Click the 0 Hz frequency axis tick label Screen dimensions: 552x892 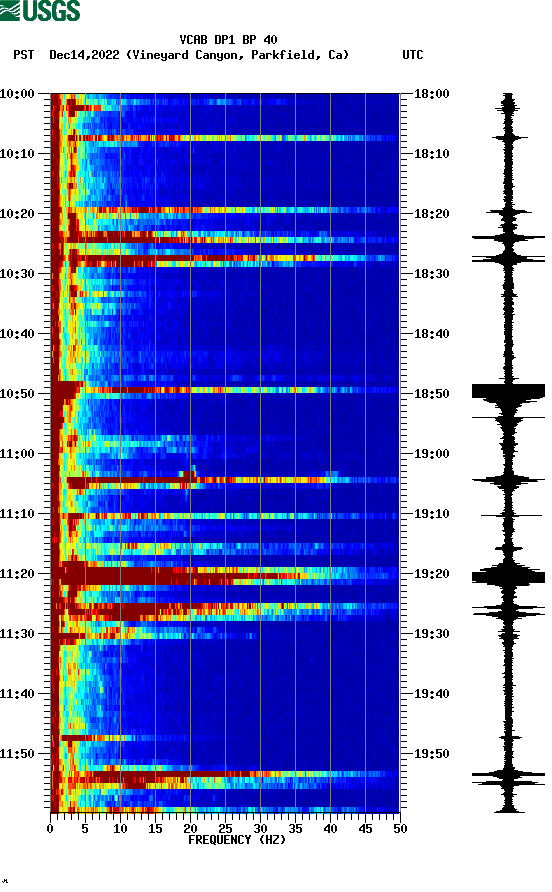pyautogui.click(x=50, y=829)
